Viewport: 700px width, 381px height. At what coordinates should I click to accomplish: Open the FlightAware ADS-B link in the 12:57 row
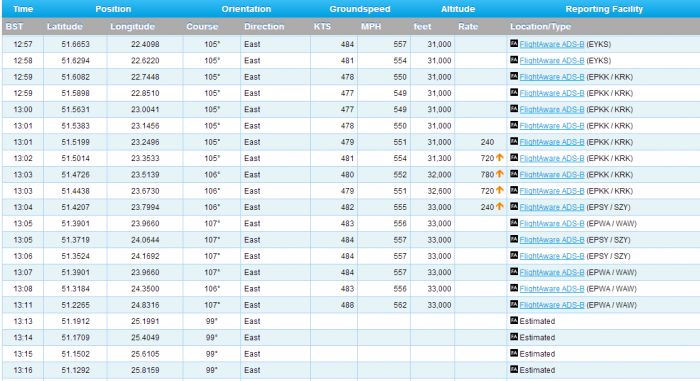(552, 44)
